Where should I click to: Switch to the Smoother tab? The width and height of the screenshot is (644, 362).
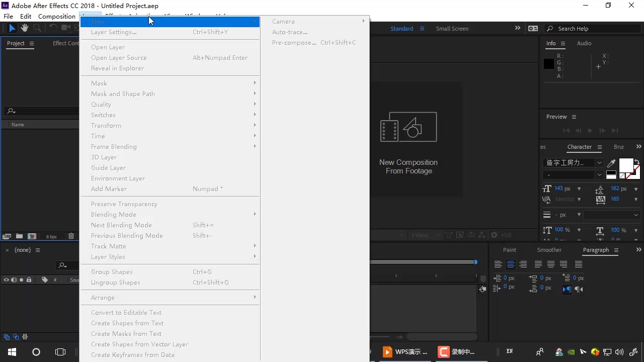549,250
